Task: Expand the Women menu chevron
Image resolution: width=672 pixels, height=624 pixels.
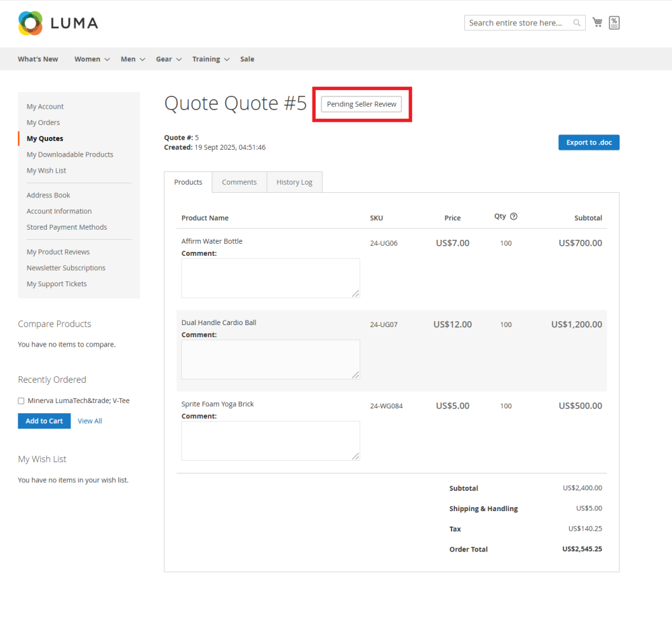Action: click(x=107, y=59)
